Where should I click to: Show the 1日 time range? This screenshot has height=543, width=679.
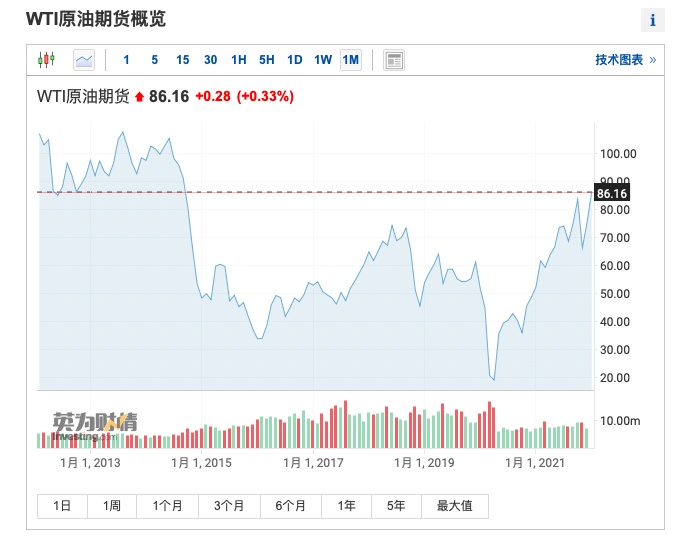coord(62,506)
